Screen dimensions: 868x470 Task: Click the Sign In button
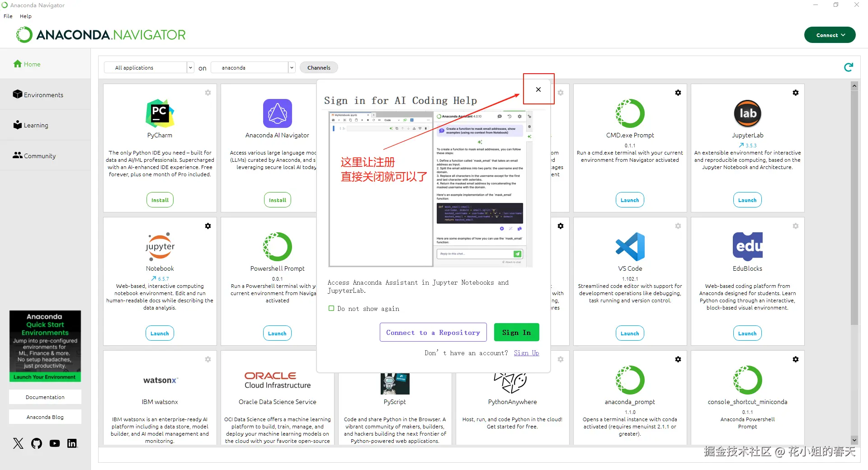517,332
